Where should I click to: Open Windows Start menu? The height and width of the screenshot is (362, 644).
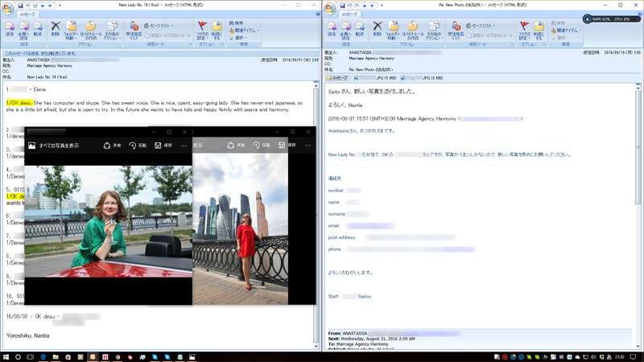click(6, 357)
